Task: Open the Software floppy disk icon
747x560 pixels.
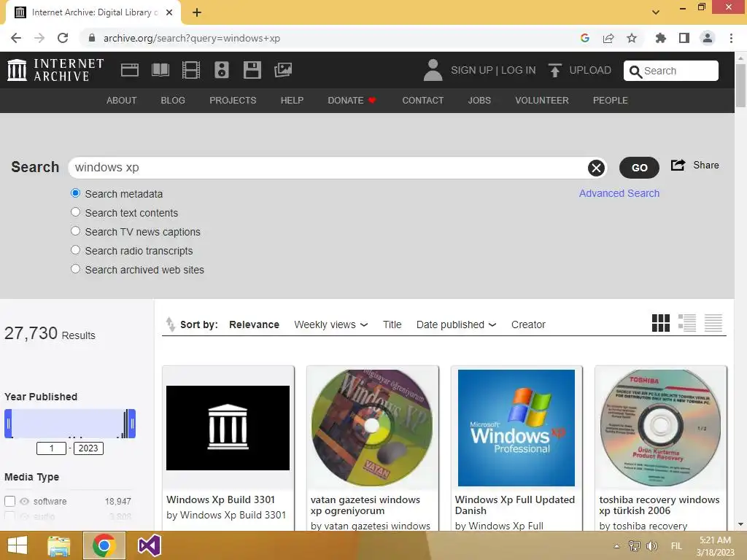Action: tap(252, 70)
